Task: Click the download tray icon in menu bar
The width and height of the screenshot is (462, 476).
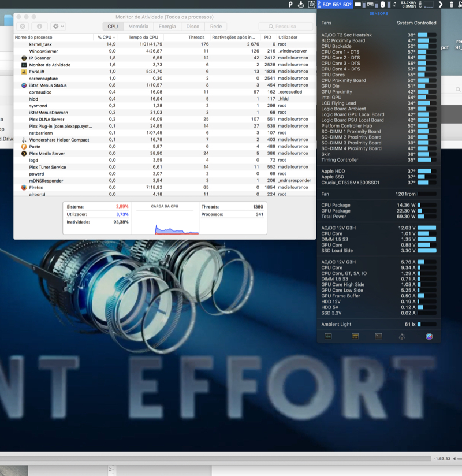Action: pos(301,4)
